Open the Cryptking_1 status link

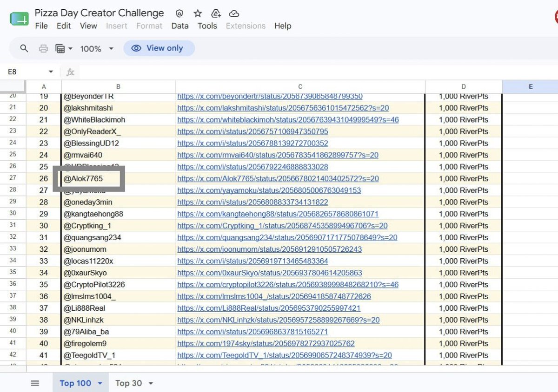282,226
